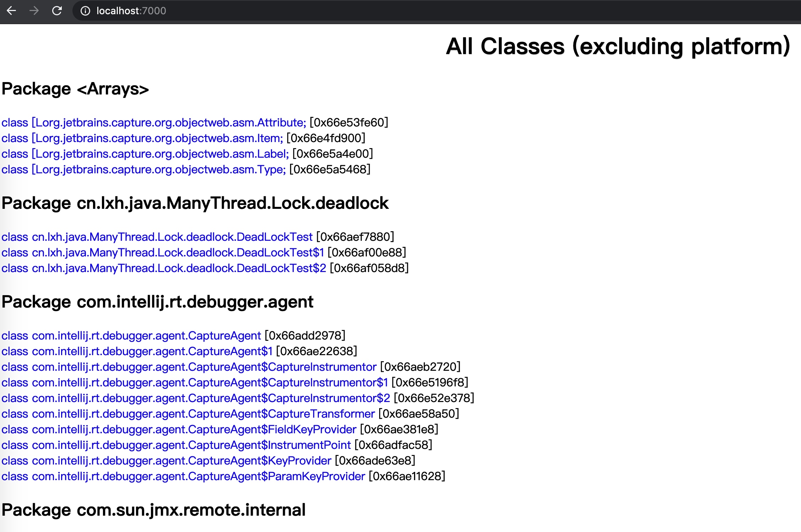Screen dimensions: 801x532
Task: Open the CaptureAgent$ParamKeyProvider class link
Action: click(183, 476)
